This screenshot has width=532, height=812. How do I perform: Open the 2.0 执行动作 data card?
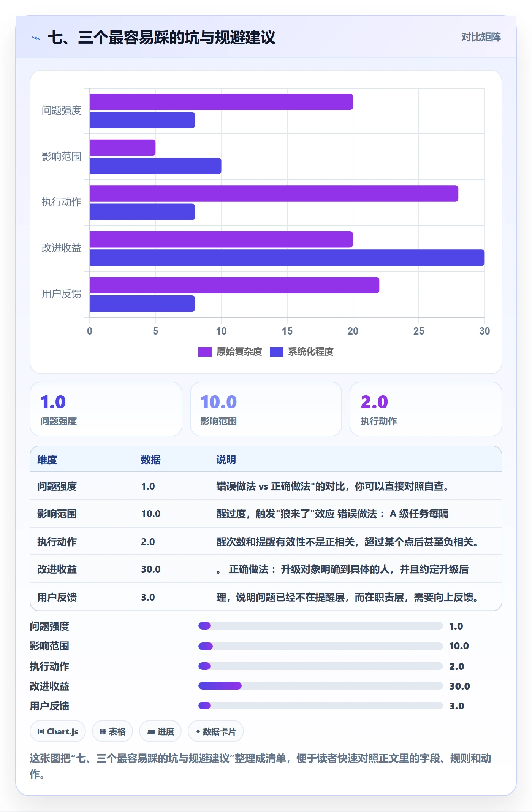click(426, 409)
